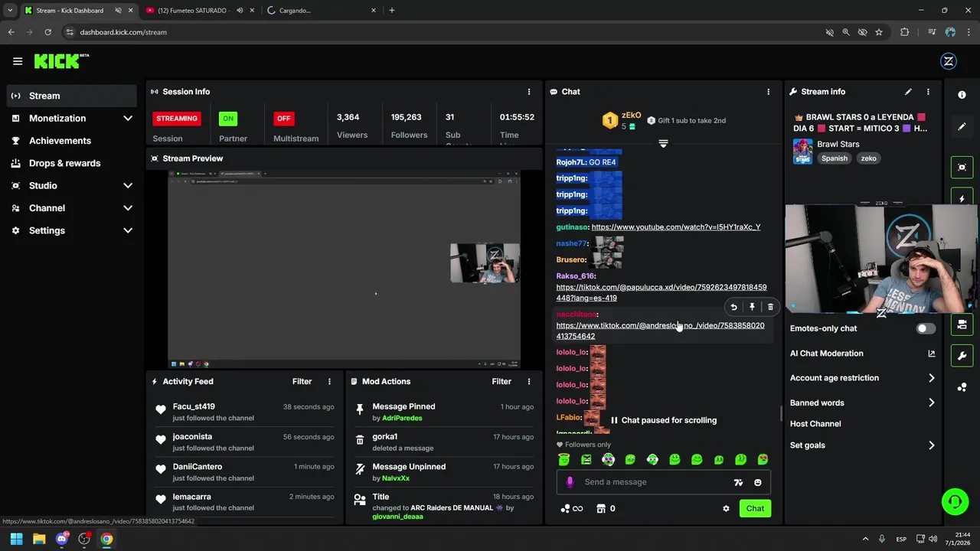This screenshot has height=551, width=980.
Task: Open Windows Start menu
Action: click(x=17, y=539)
